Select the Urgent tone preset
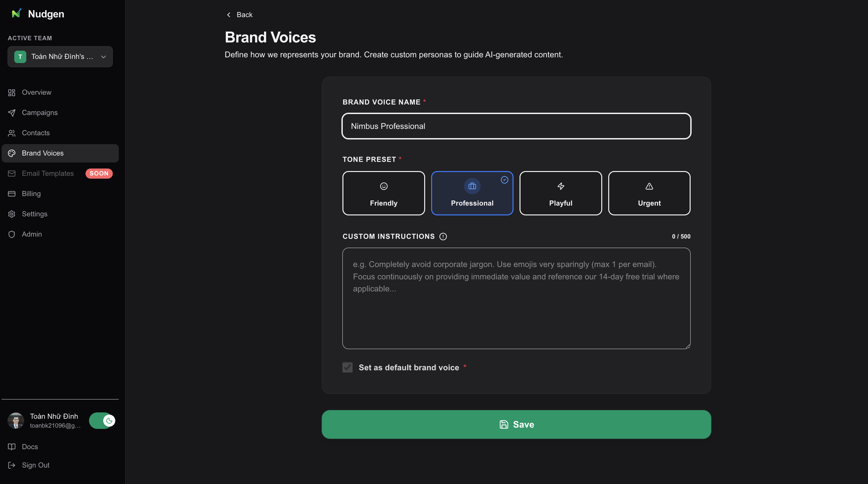Viewport: 868px width, 484px height. [649, 193]
